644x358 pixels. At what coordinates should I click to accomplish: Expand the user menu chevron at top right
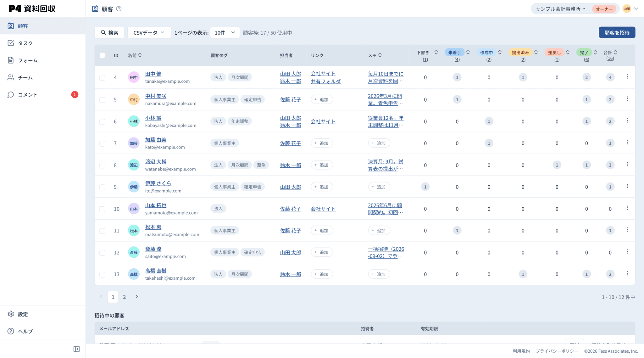click(x=636, y=9)
